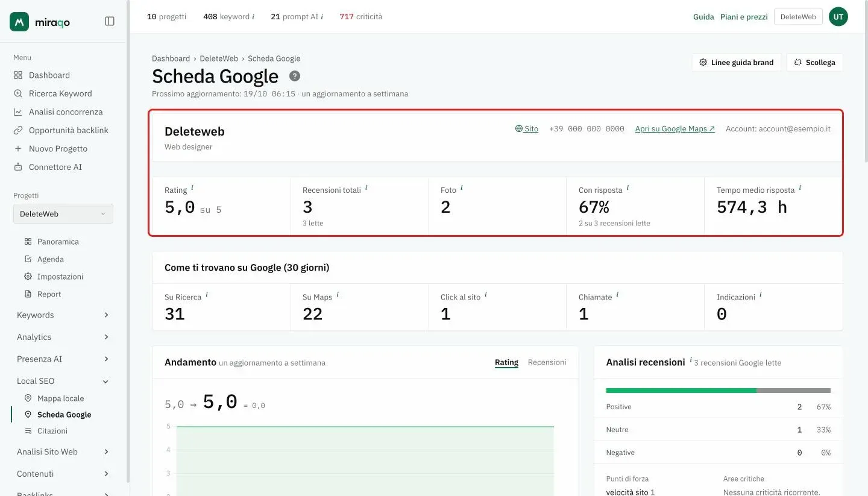This screenshot has width=868, height=496.
Task: Click the info icon next to keyword count
Action: pos(253,17)
